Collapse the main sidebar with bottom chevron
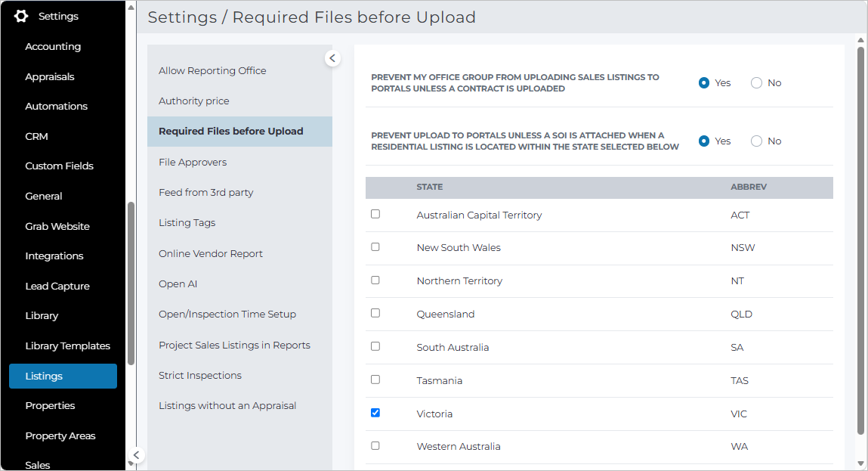Image resolution: width=868 pixels, height=471 pixels. (136, 455)
